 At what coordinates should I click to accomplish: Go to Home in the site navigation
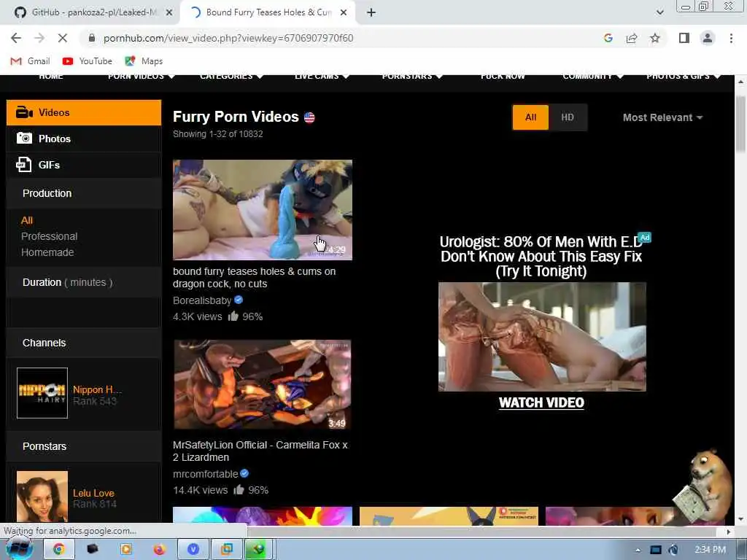pos(51,76)
